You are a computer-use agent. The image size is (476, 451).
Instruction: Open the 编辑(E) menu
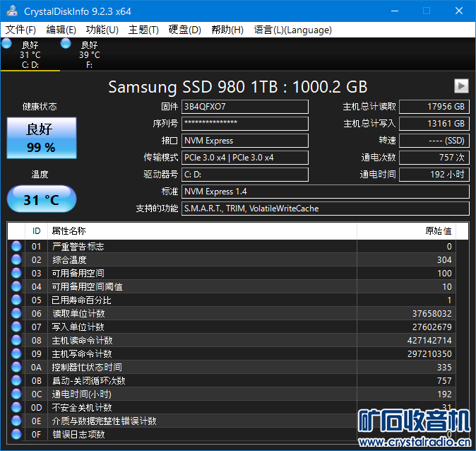click(61, 30)
